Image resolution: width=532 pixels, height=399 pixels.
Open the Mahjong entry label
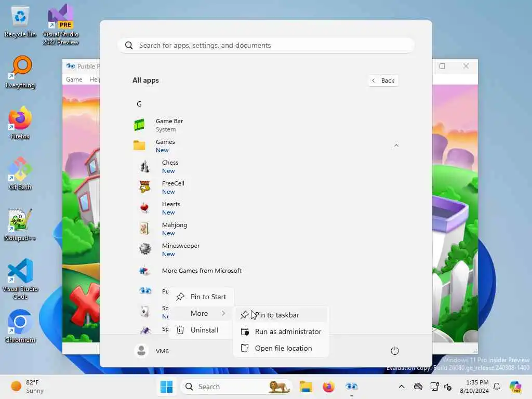[x=175, y=225]
